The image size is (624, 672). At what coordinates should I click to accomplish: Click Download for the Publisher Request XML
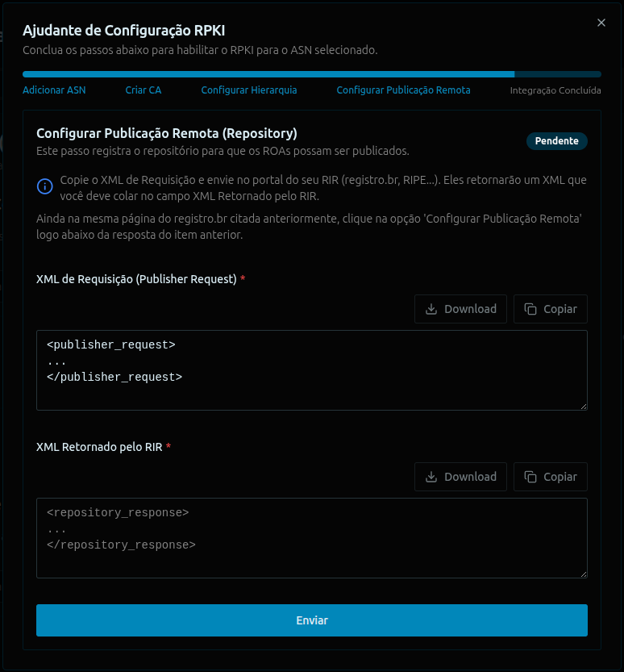(460, 308)
